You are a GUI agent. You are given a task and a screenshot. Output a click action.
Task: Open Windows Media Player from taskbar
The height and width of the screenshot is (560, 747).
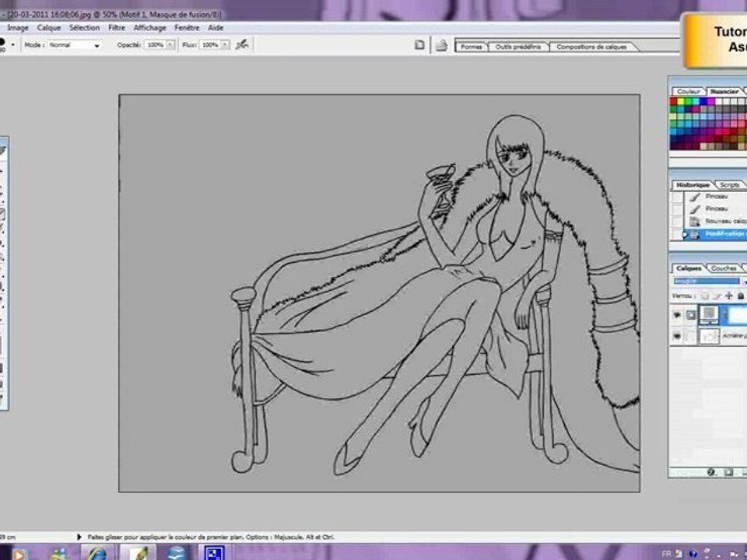19,555
